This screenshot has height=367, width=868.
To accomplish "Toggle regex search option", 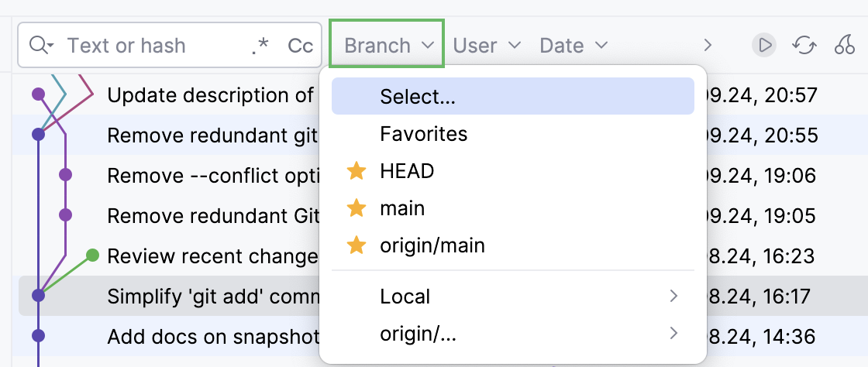I will click(260, 46).
